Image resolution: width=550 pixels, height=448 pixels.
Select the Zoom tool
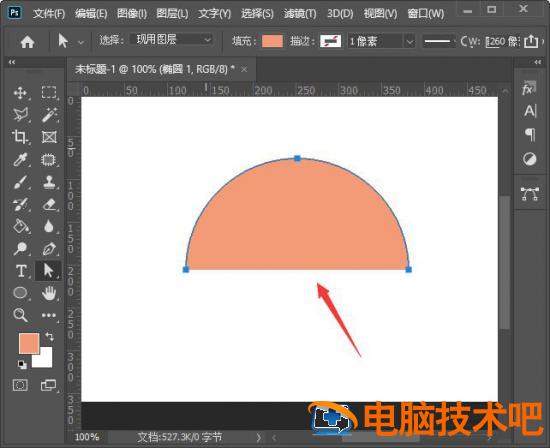click(20, 315)
